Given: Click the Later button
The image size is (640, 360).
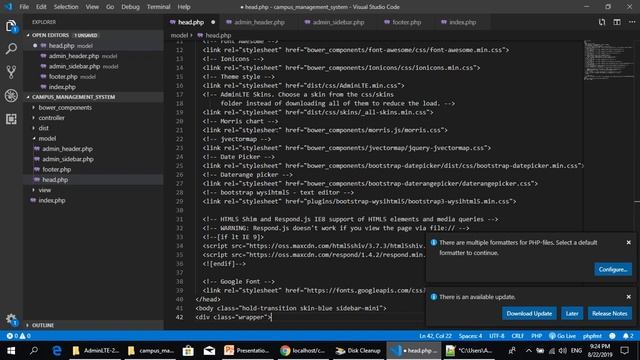Looking at the screenshot, I should click(x=572, y=313).
